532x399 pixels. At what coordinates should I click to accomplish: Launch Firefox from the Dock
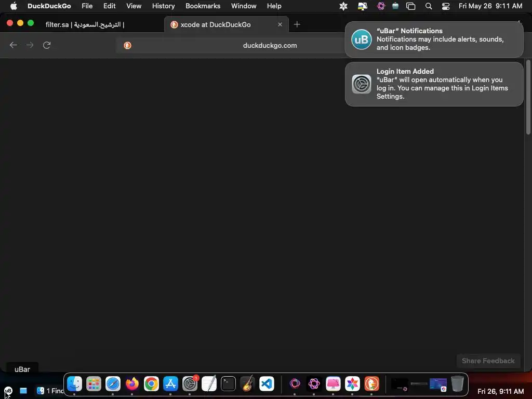tap(132, 384)
